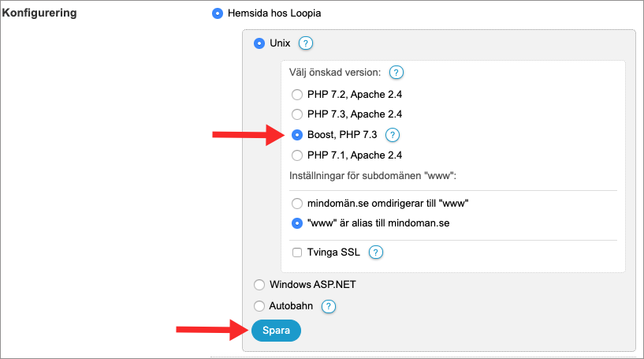
Task: Open help icon next to Autobahn
Action: tap(329, 306)
